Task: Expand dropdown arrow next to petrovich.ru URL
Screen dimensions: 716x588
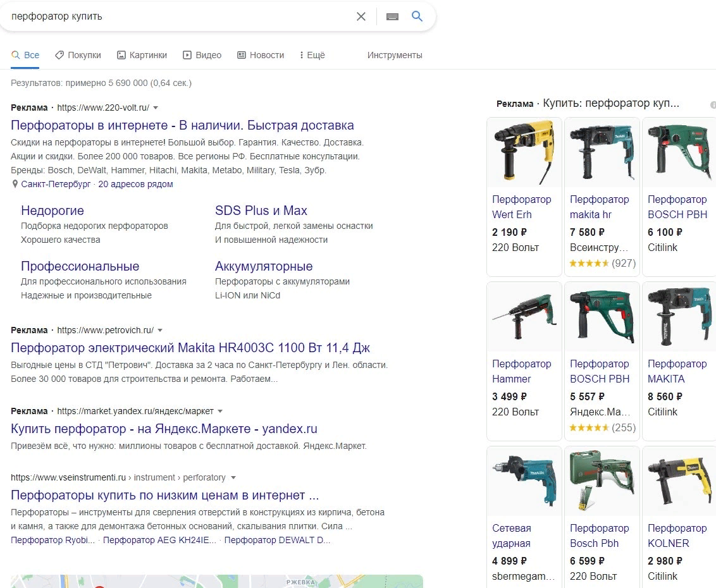Action: [x=160, y=330]
